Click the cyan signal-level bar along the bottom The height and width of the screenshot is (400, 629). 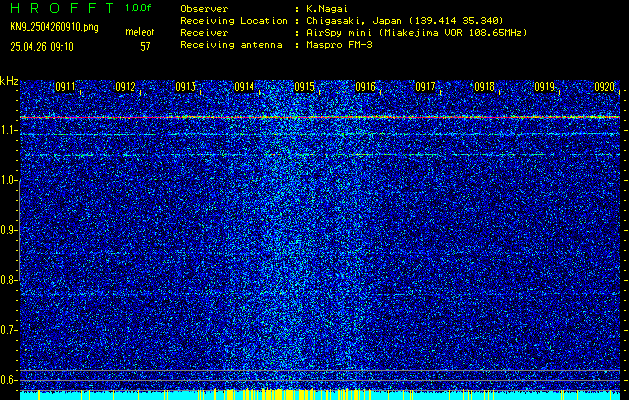pos(320,396)
